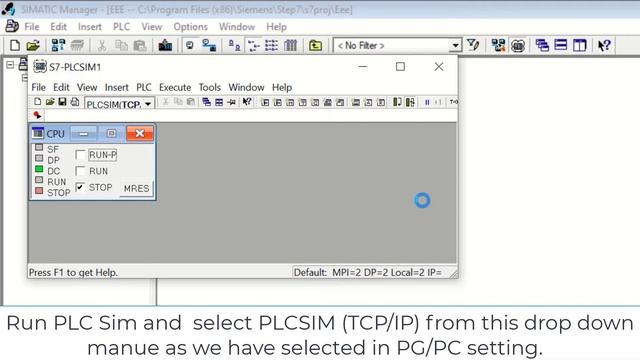This screenshot has height=360, width=640.
Task: Insert Output Variable icon in PLCSIM toolbar
Action: point(278,102)
